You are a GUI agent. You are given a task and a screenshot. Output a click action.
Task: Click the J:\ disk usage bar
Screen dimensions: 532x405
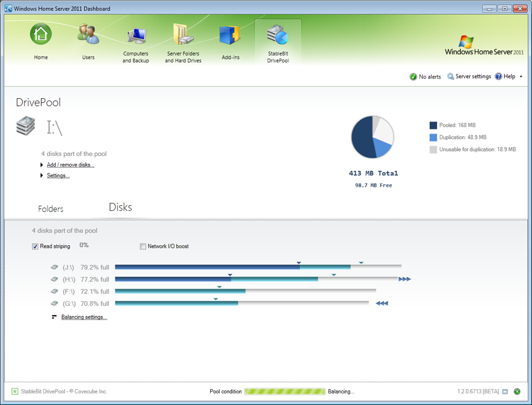[258, 267]
